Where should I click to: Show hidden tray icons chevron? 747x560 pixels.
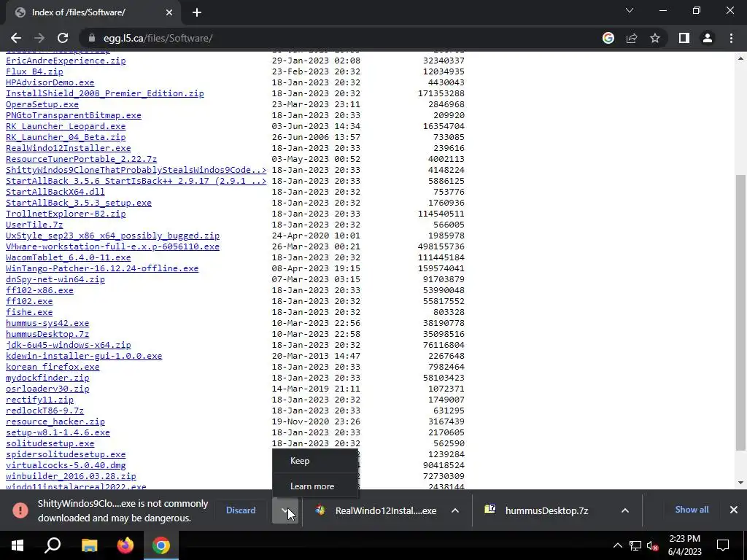(617, 545)
